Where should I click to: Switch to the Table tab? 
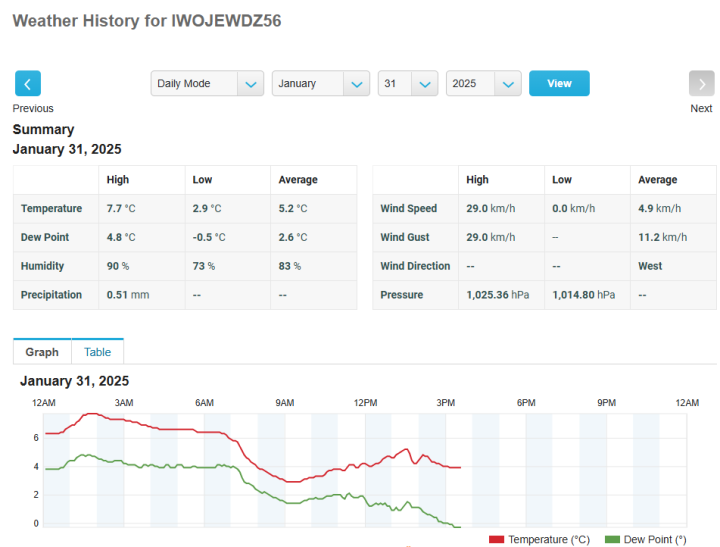coord(97,352)
